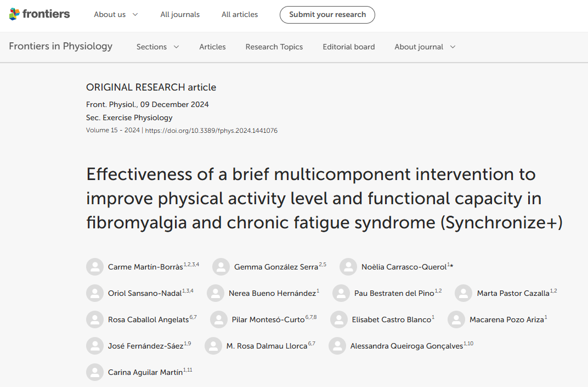This screenshot has height=387, width=588.
Task: Click author name Carina Aguilar Martín
Action: tap(145, 372)
